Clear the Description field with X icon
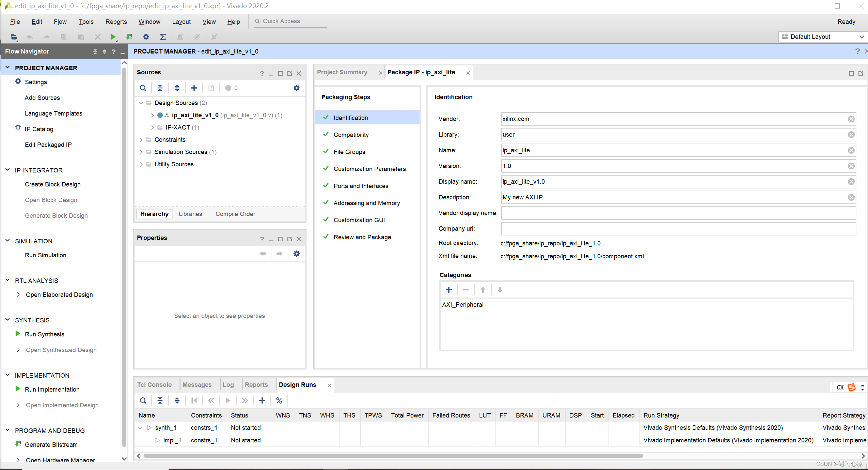 [x=851, y=197]
